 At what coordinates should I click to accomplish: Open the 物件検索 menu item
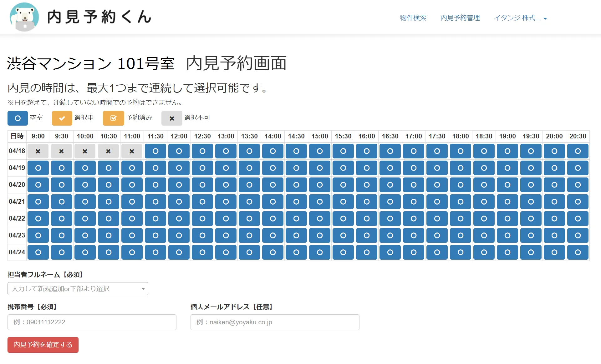[413, 18]
